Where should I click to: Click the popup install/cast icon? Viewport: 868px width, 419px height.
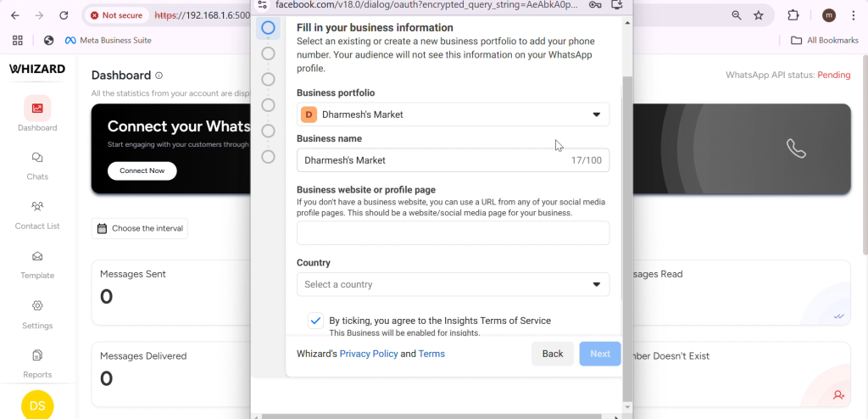pos(617,5)
